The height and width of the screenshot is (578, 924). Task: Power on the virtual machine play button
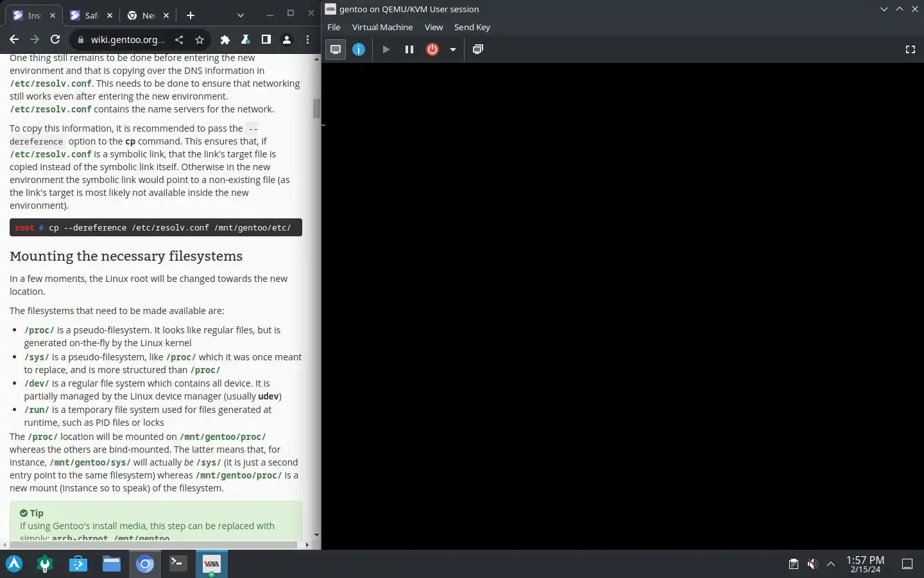(x=386, y=49)
